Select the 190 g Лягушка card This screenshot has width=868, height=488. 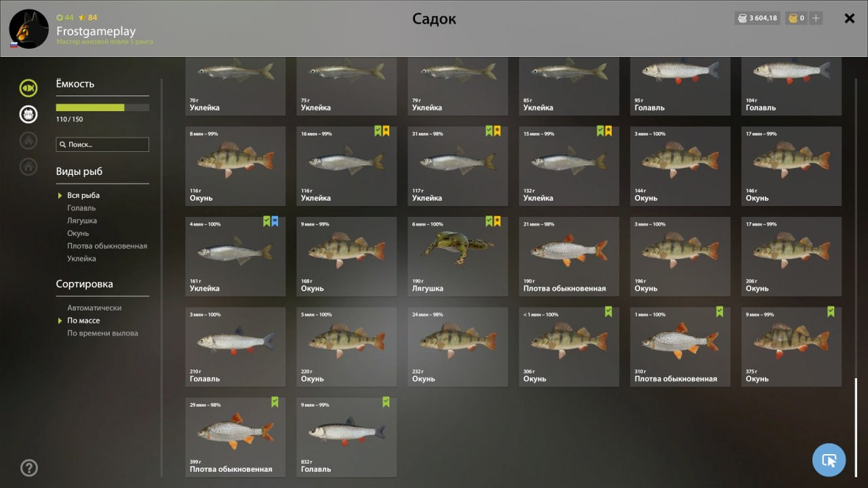tap(458, 256)
